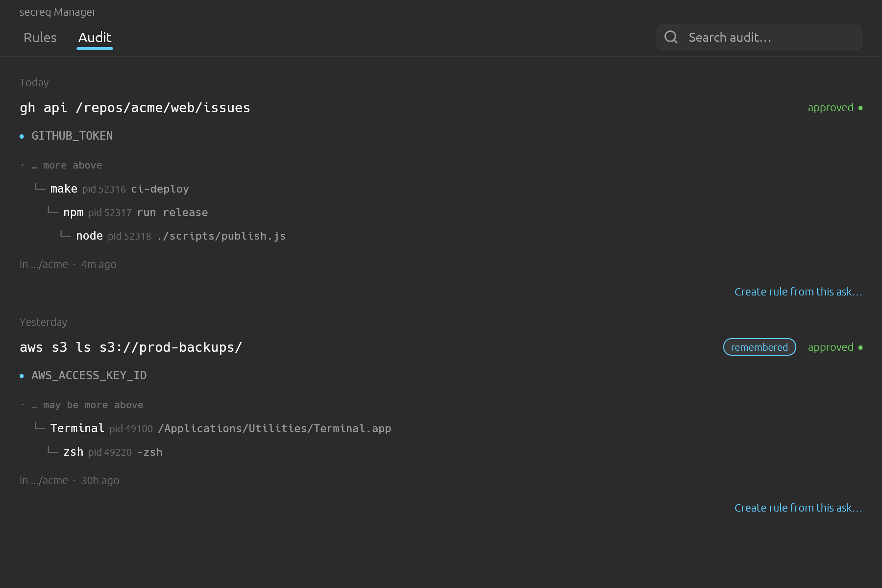Click the search magnifier icon
The height and width of the screenshot is (588, 882).
[671, 37]
